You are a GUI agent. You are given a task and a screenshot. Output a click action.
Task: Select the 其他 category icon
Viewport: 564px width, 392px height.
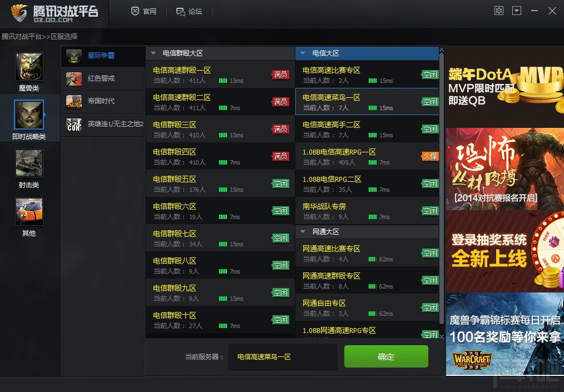click(x=29, y=211)
